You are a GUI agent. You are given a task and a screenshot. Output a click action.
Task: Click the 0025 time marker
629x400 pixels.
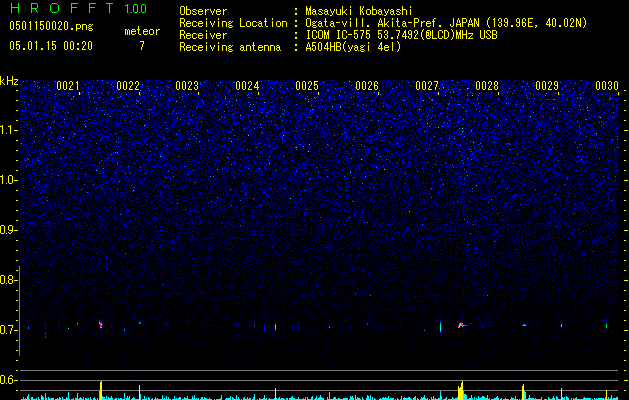[307, 86]
